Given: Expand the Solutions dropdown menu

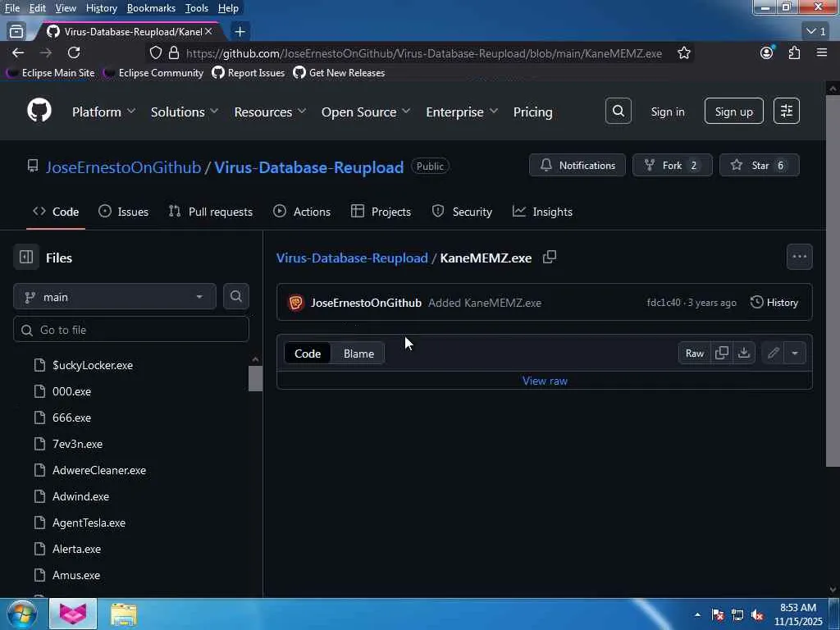Looking at the screenshot, I should 185,112.
